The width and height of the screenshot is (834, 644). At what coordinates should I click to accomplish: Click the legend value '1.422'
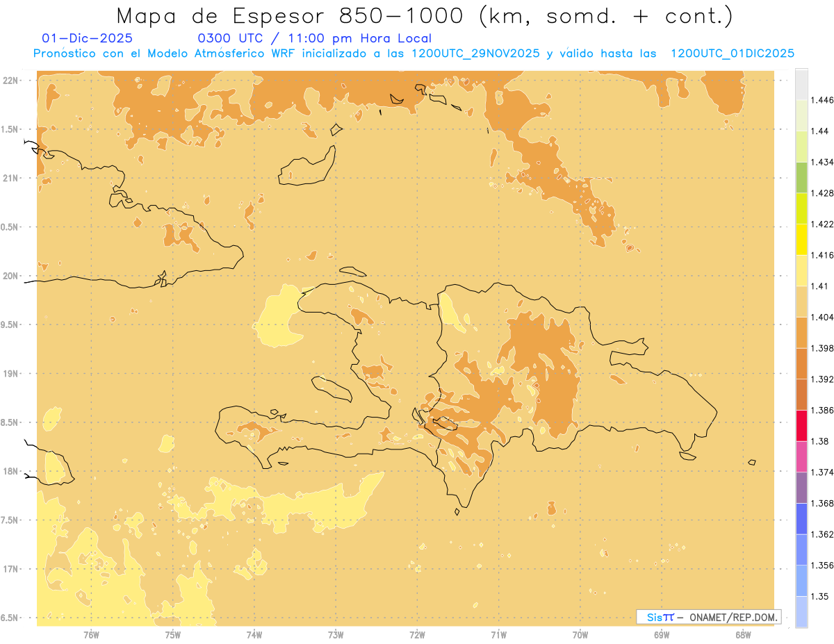point(823,224)
